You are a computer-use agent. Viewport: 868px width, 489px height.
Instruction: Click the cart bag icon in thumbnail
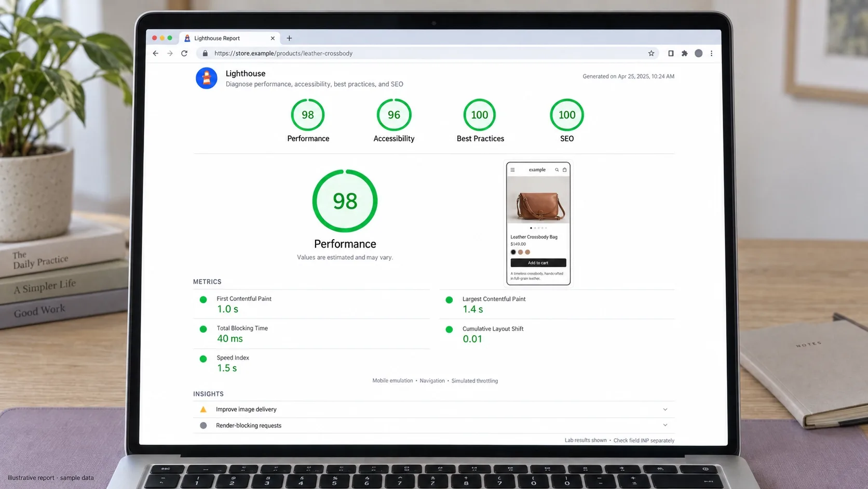565,170
